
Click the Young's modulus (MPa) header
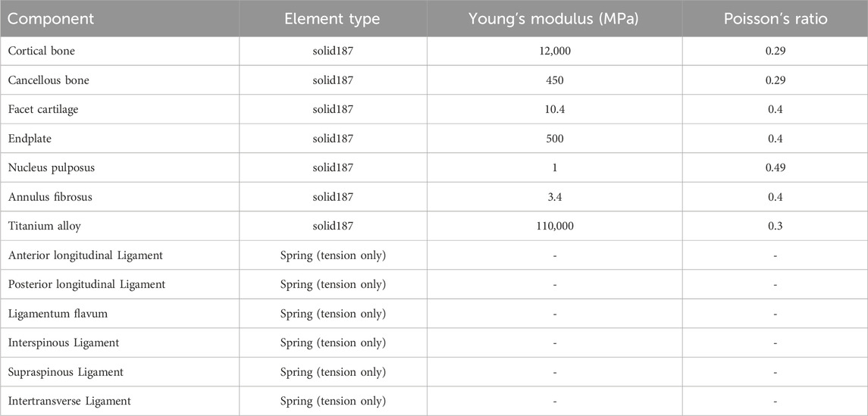point(554,18)
